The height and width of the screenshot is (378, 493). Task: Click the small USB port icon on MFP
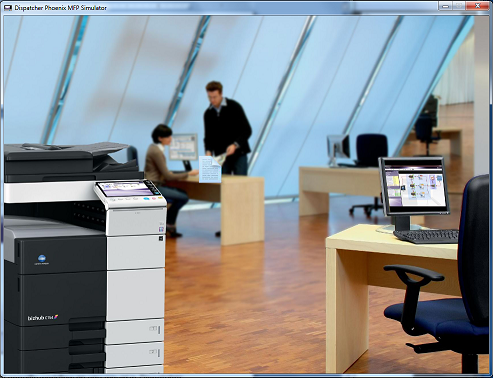(161, 238)
